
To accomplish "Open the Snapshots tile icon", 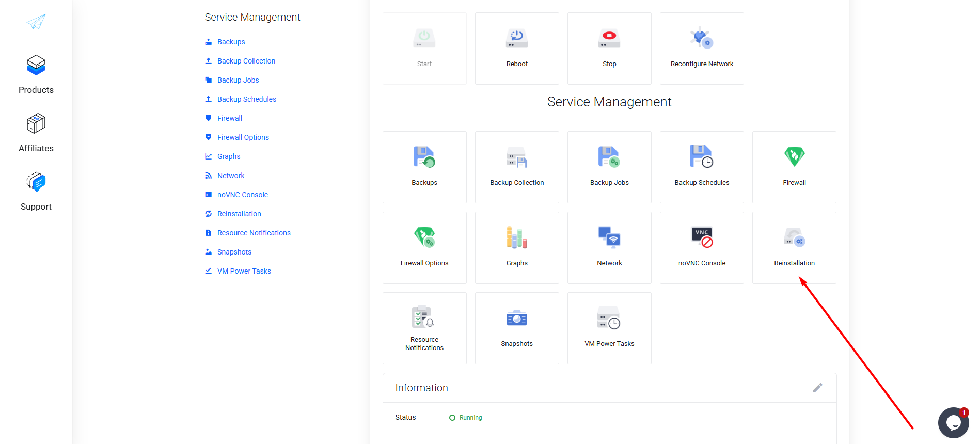I will (517, 319).
